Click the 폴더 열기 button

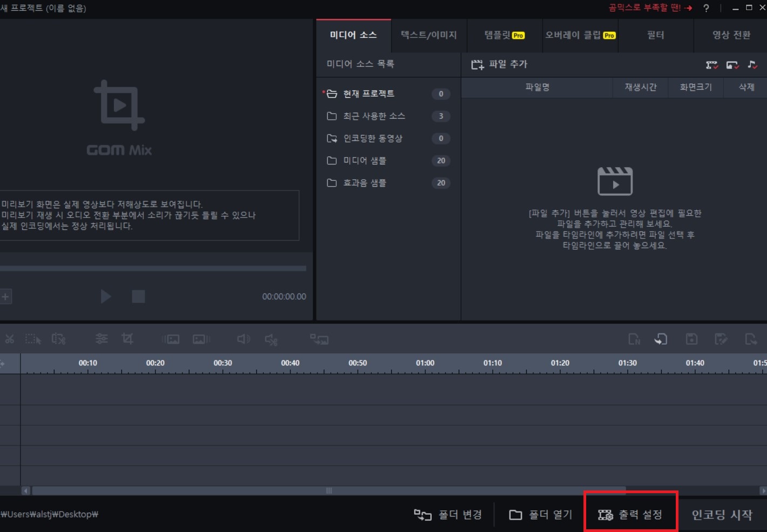540,515
